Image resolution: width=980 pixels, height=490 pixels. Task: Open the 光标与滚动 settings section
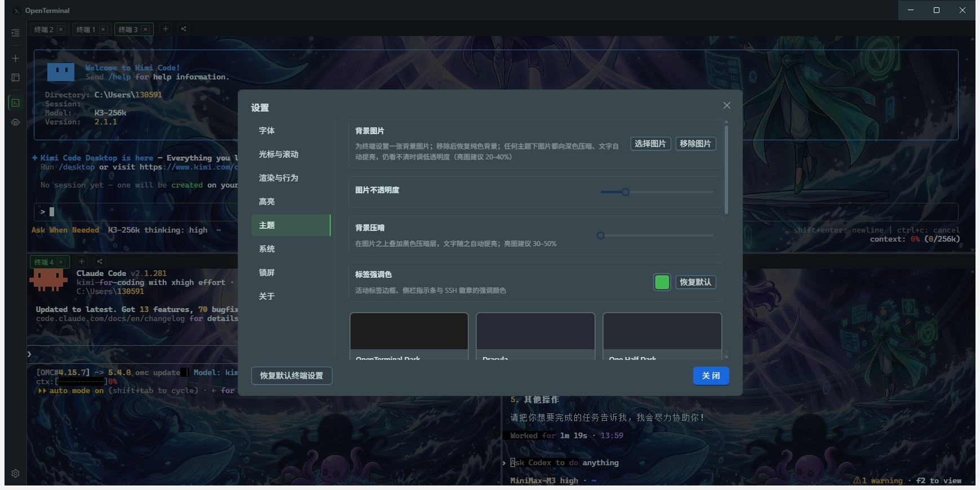click(x=291, y=154)
